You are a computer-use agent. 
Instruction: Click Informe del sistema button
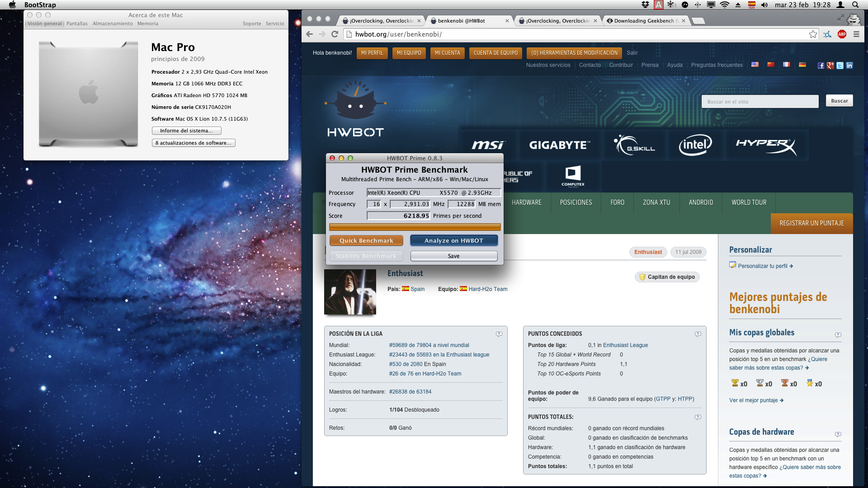[x=186, y=131]
